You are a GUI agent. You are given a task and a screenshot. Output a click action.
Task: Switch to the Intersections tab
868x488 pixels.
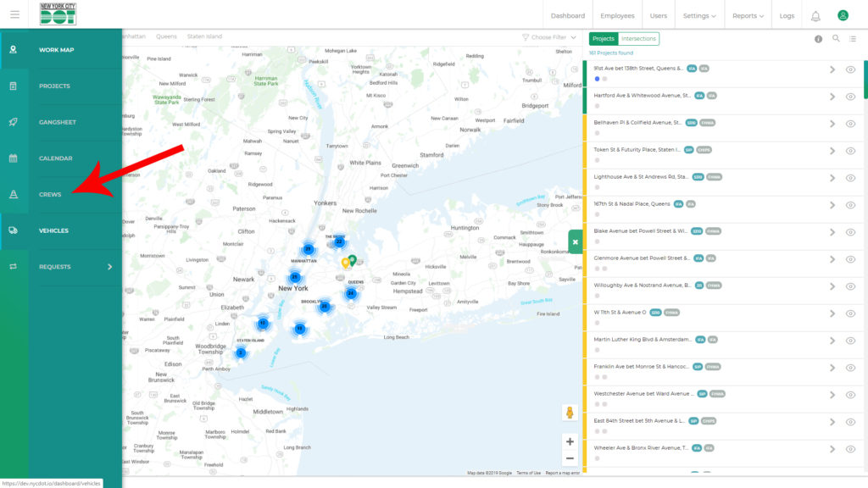pos(638,39)
